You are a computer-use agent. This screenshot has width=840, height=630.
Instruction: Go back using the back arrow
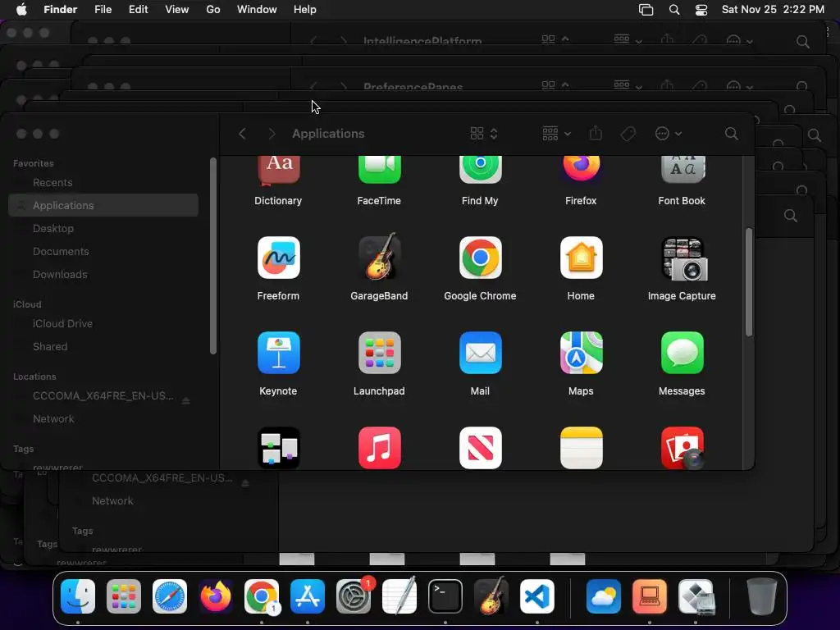[x=242, y=134]
